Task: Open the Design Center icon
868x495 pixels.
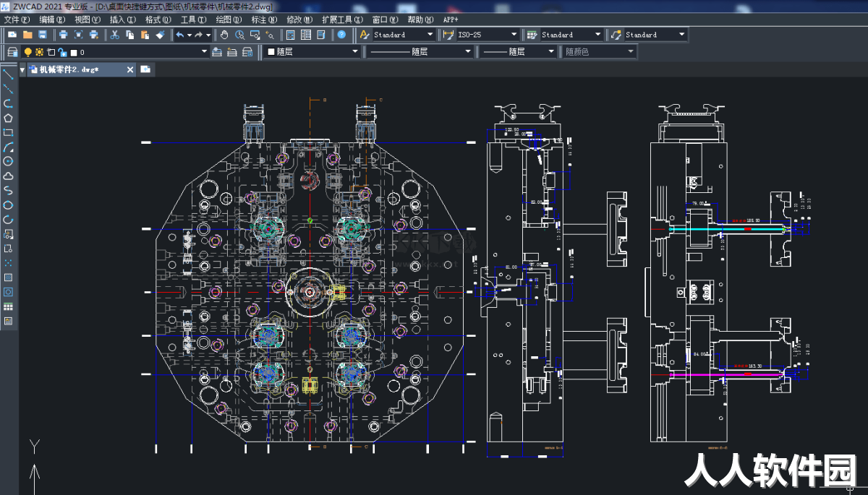Action: click(x=305, y=35)
